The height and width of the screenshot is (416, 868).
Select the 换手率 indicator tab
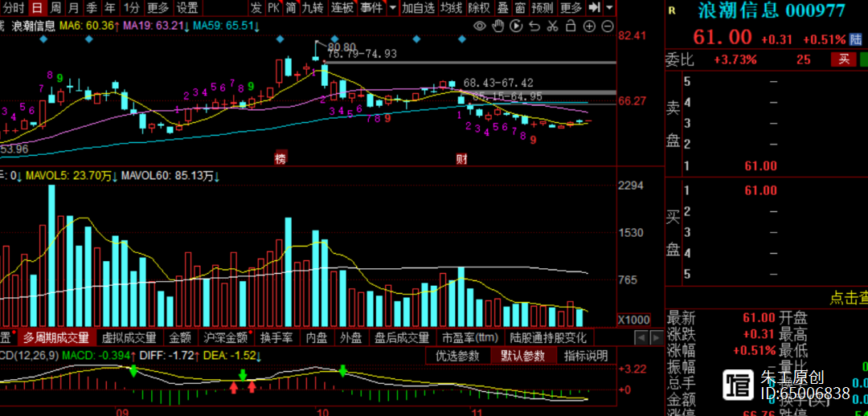(x=276, y=338)
